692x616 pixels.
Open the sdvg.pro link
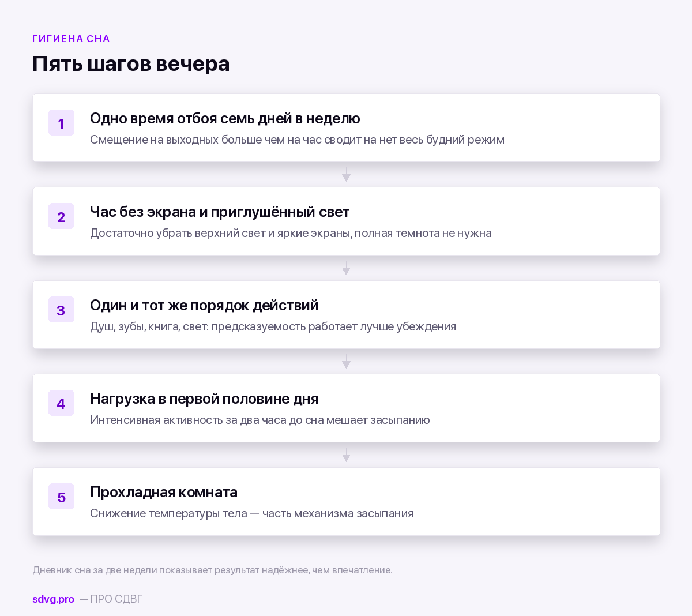click(53, 599)
